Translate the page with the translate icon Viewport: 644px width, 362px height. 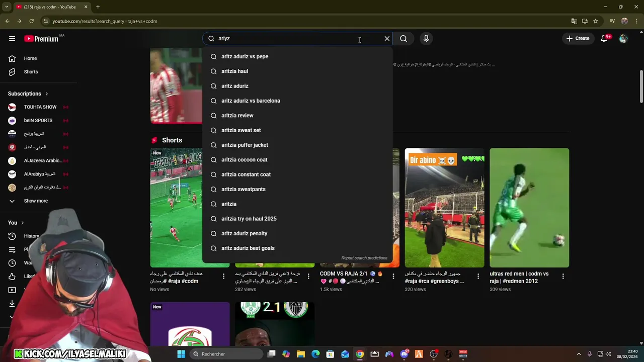pos(574,21)
